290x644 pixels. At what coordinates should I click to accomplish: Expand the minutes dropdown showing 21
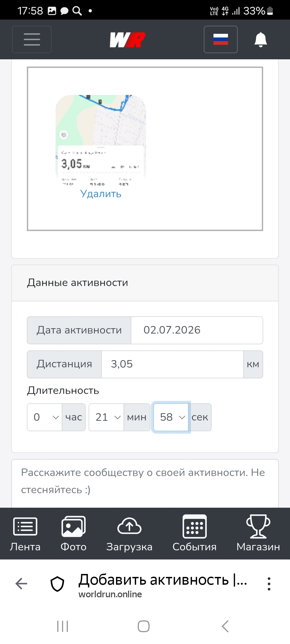coord(106,417)
